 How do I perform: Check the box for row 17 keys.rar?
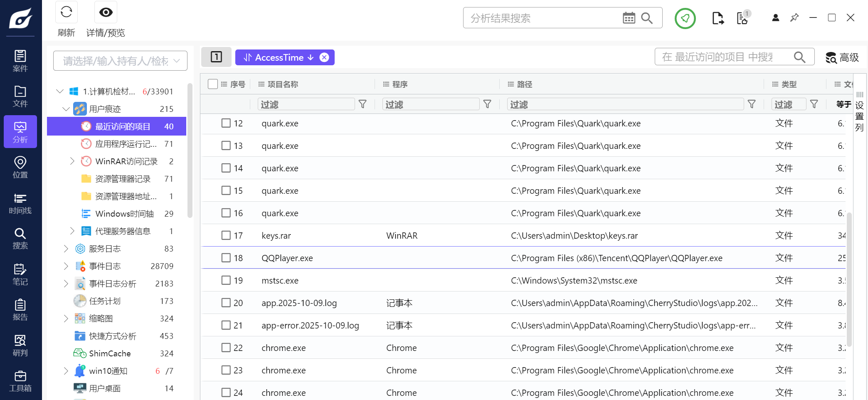[226, 235]
